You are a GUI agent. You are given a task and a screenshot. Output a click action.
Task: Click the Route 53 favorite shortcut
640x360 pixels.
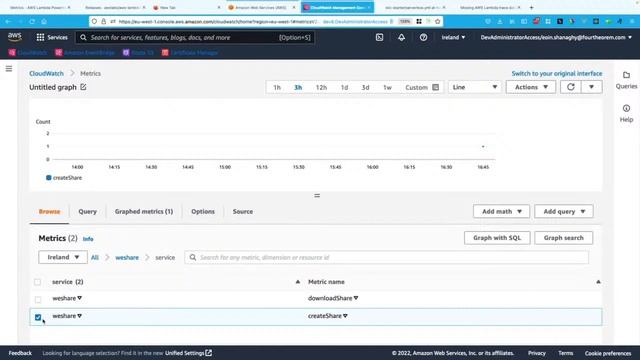pos(138,53)
